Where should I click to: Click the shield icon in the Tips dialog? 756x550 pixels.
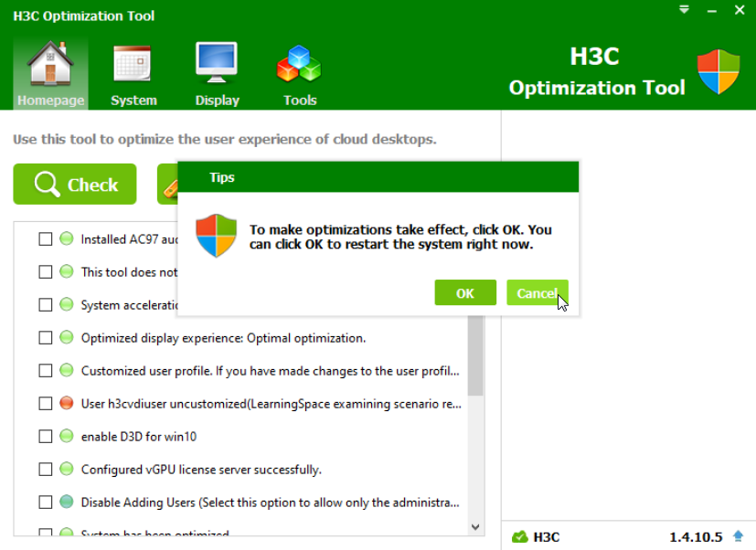(x=216, y=236)
